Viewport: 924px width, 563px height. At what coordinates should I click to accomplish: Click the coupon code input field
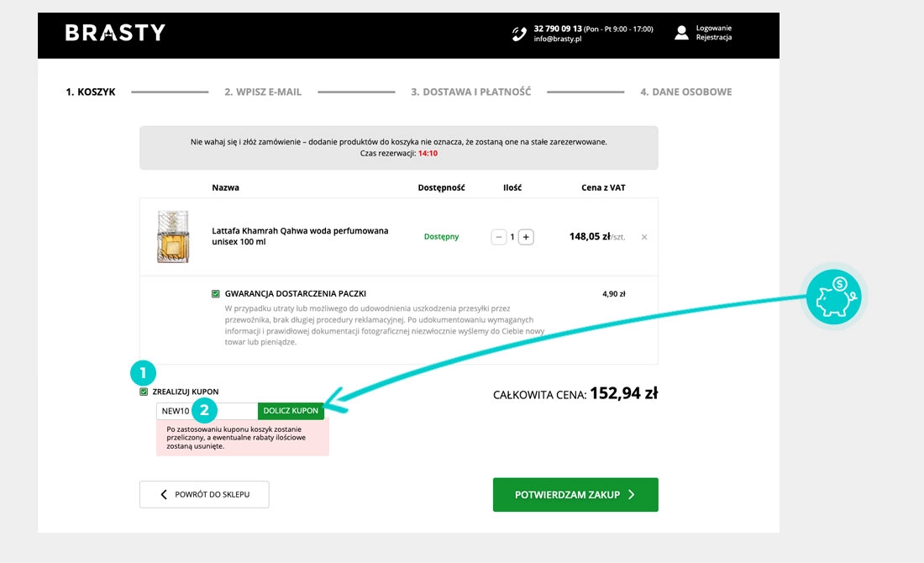point(207,411)
